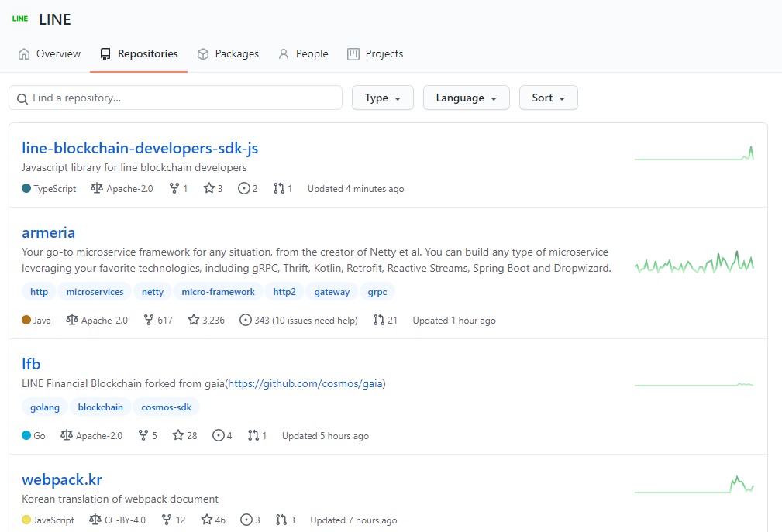Select the http2 topic tag
The height and width of the screenshot is (532, 782).
pyautogui.click(x=284, y=292)
